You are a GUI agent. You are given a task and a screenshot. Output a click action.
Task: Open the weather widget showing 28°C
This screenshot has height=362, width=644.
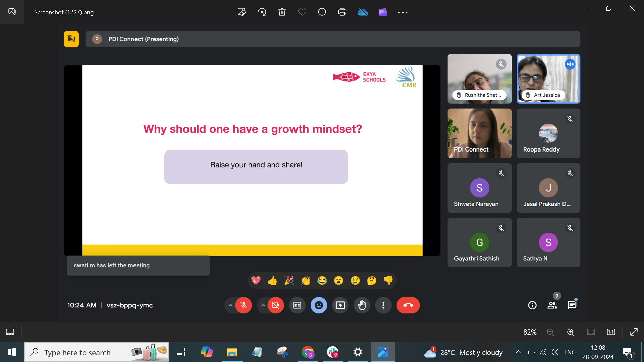click(463, 352)
